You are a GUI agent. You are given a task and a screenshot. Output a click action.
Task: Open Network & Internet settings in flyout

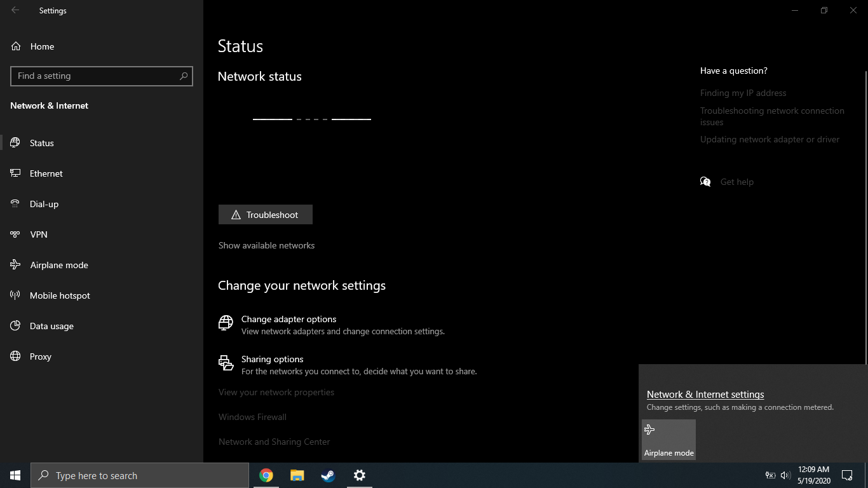pyautogui.click(x=705, y=395)
